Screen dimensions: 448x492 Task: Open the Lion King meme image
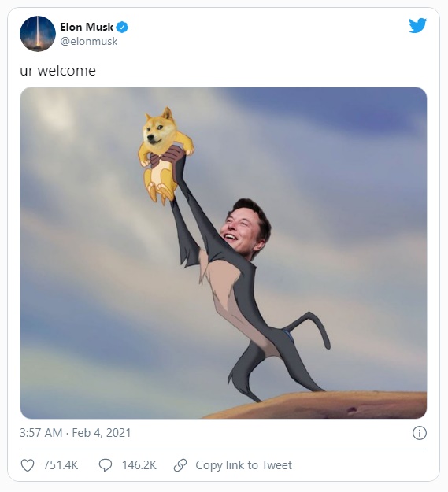pos(224,253)
